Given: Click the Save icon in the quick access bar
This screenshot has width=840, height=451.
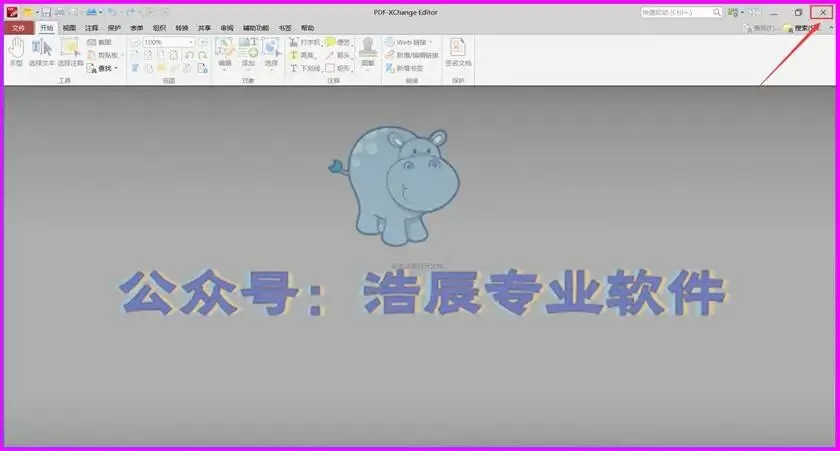Looking at the screenshot, I should point(47,12).
